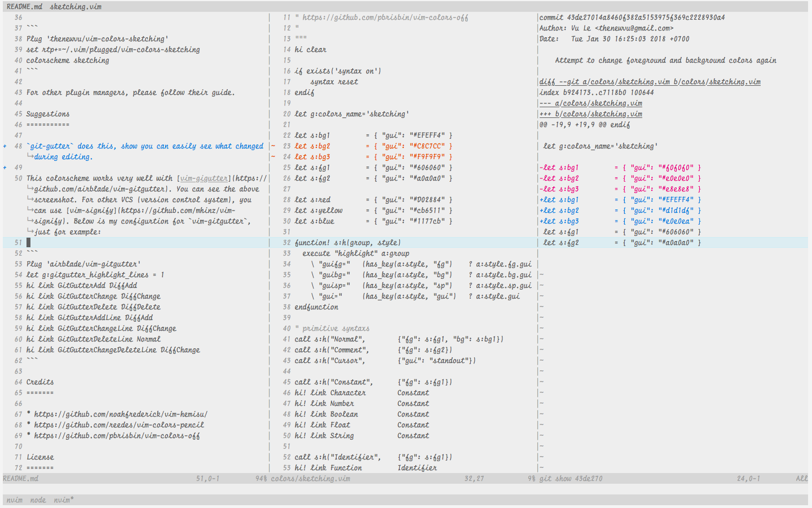Click "if exists('syntax on')" line

tap(338, 71)
